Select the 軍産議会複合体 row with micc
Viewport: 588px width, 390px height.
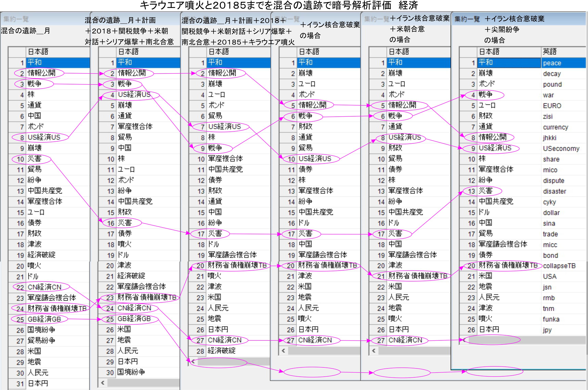tap(503, 244)
